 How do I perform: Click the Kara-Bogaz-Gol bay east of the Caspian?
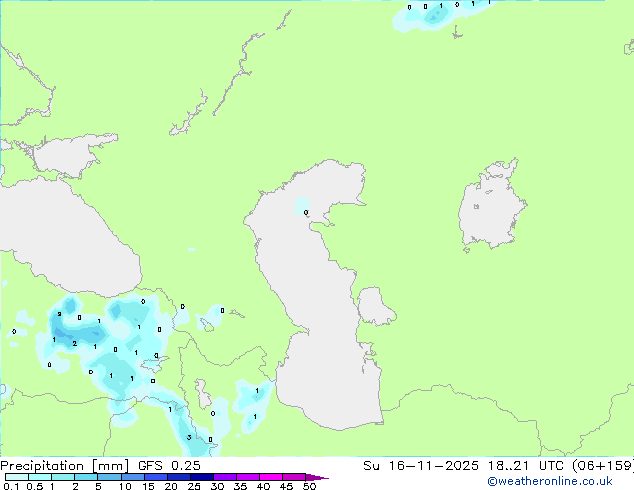click(374, 306)
